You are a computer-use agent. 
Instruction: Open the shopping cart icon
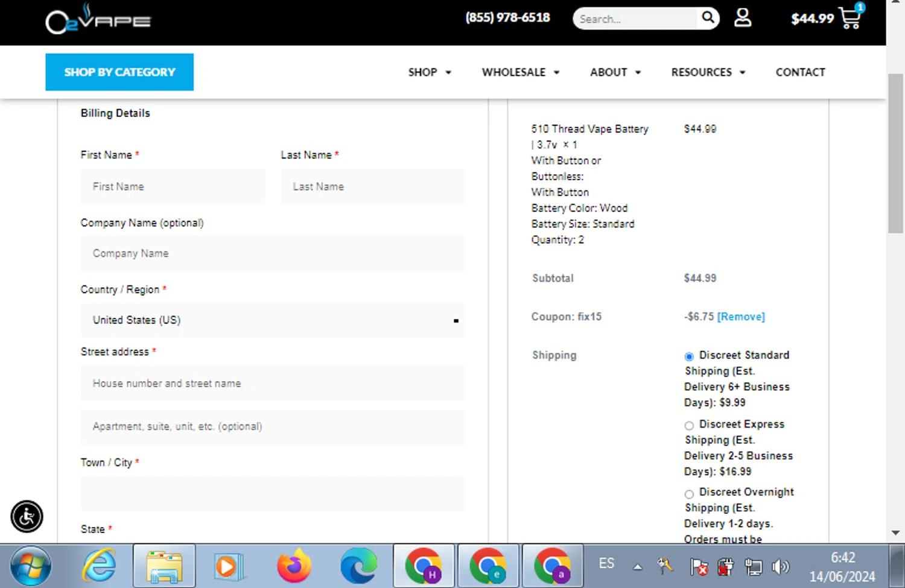850,19
